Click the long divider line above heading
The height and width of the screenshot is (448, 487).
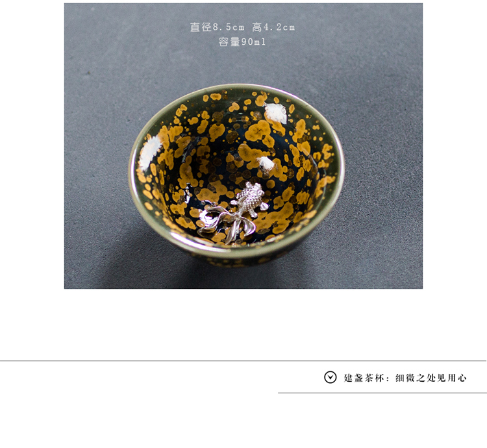tap(243, 361)
